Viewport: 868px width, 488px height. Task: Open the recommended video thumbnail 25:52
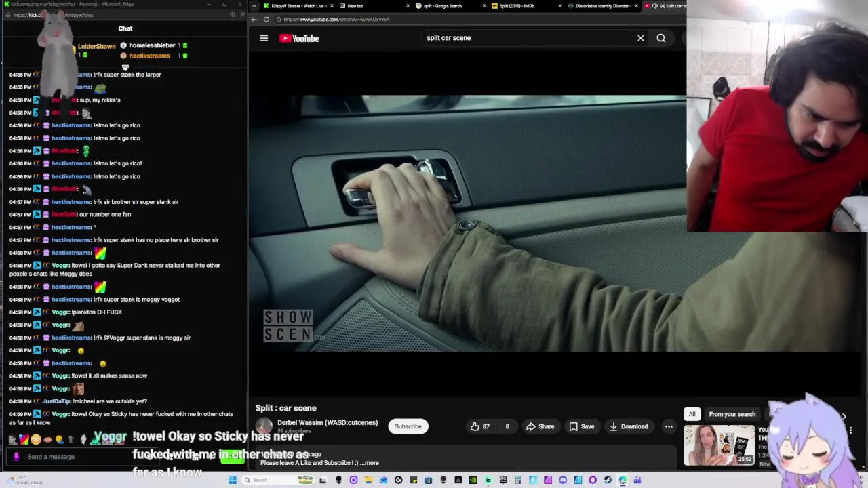click(x=719, y=445)
